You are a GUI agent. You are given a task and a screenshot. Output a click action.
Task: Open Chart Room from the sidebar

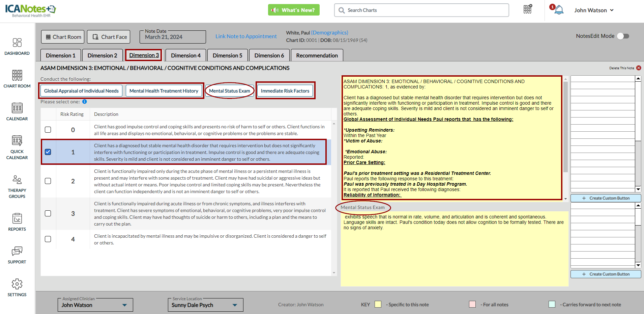tap(17, 75)
